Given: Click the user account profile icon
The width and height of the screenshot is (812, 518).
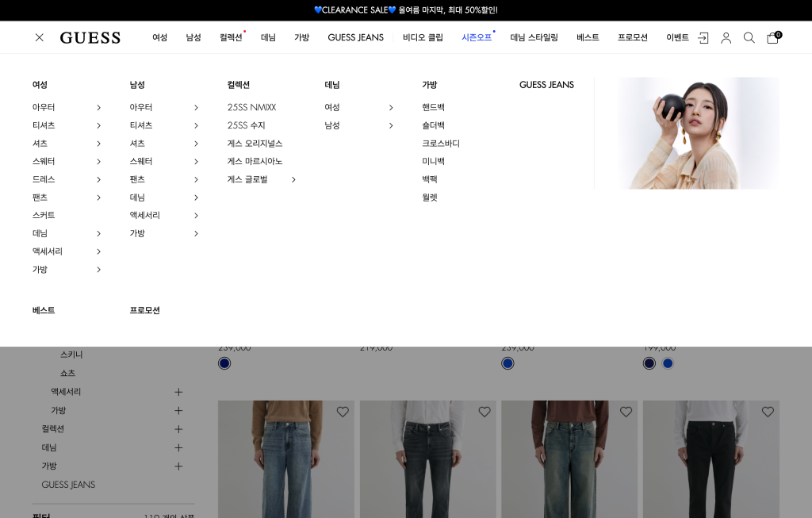Looking at the screenshot, I should tap(726, 37).
